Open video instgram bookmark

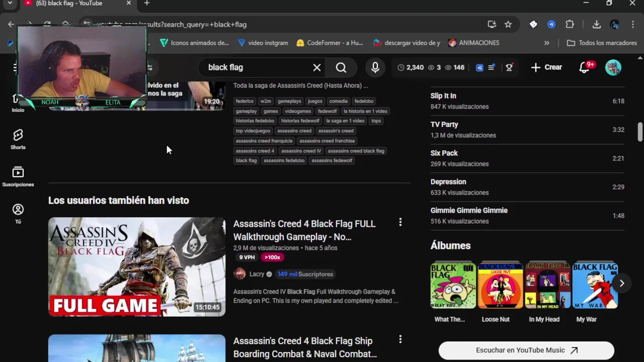[263, 43]
